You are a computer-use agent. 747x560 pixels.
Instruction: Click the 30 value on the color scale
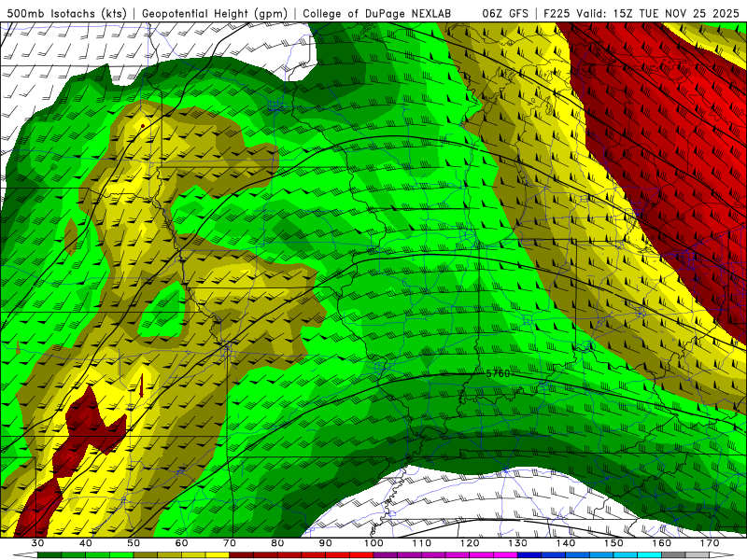click(37, 543)
